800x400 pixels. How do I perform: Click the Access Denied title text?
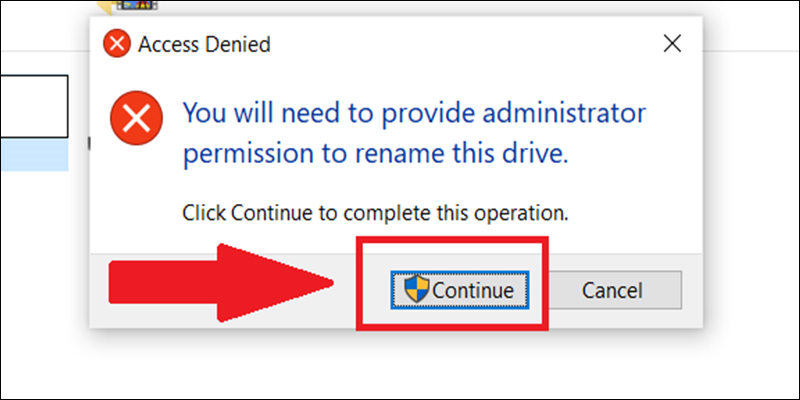[x=204, y=45]
